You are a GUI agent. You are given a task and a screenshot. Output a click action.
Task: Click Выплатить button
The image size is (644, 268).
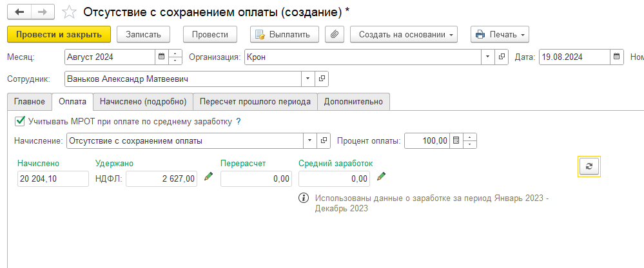pyautogui.click(x=285, y=35)
